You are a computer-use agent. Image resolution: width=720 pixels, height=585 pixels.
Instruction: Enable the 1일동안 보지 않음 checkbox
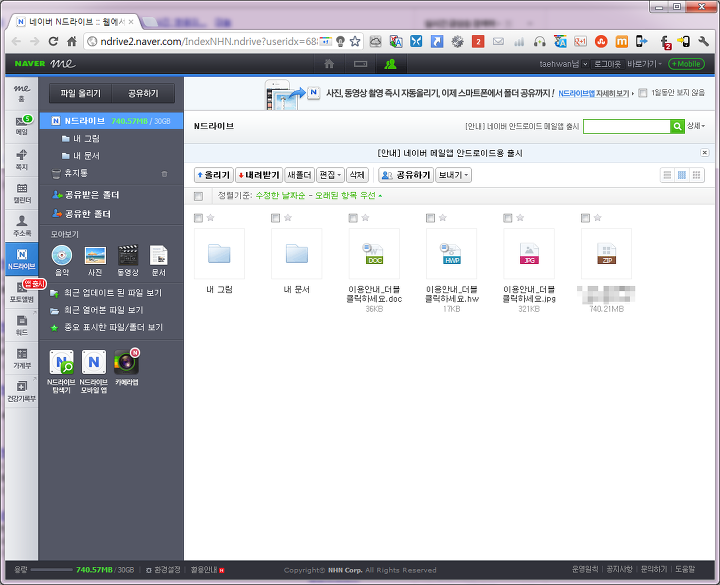[643, 93]
